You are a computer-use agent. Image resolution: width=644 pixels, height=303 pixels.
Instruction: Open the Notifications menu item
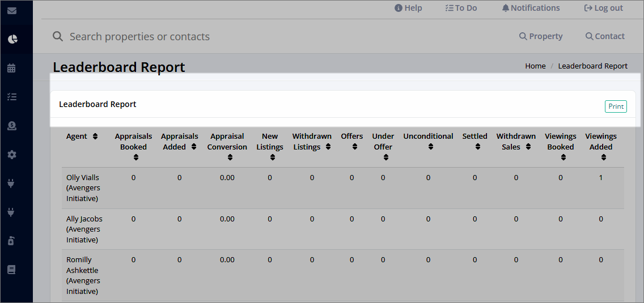pyautogui.click(x=531, y=8)
